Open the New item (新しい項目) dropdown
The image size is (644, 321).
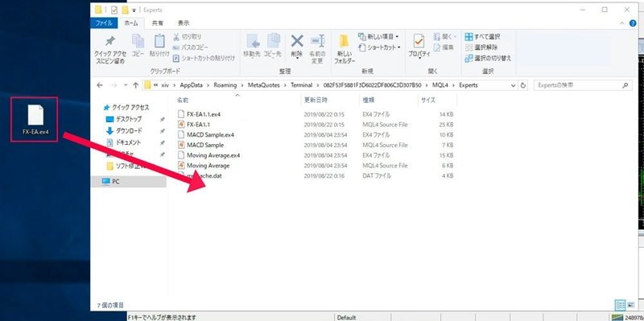pos(378,36)
